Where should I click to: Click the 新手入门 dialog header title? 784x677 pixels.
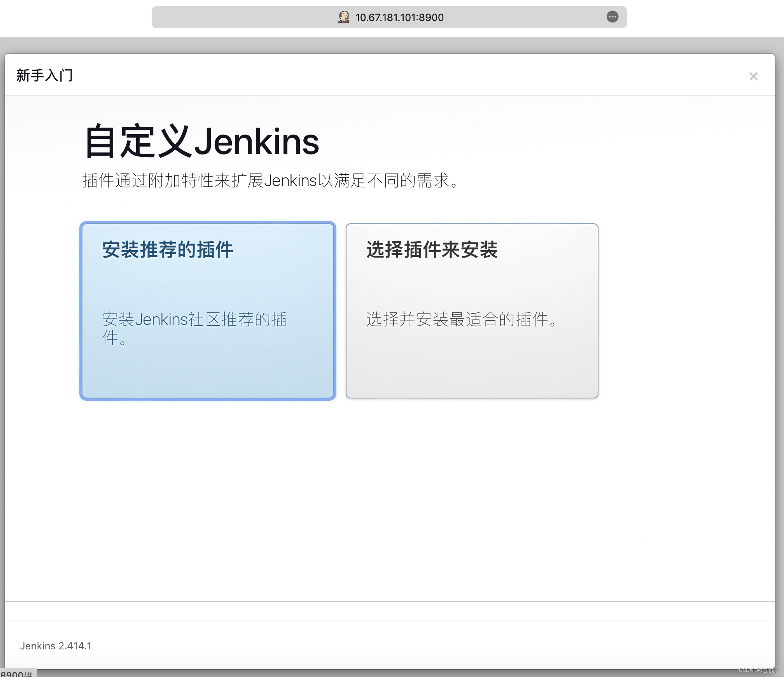click(45, 75)
